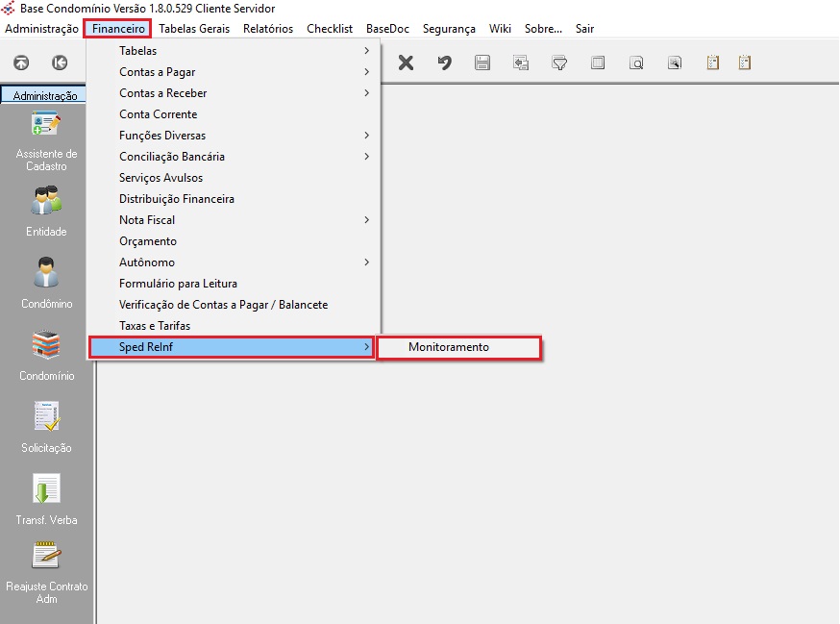The width and height of the screenshot is (840, 624).
Task: Expand the Tabelas submenu
Action: [x=233, y=51]
